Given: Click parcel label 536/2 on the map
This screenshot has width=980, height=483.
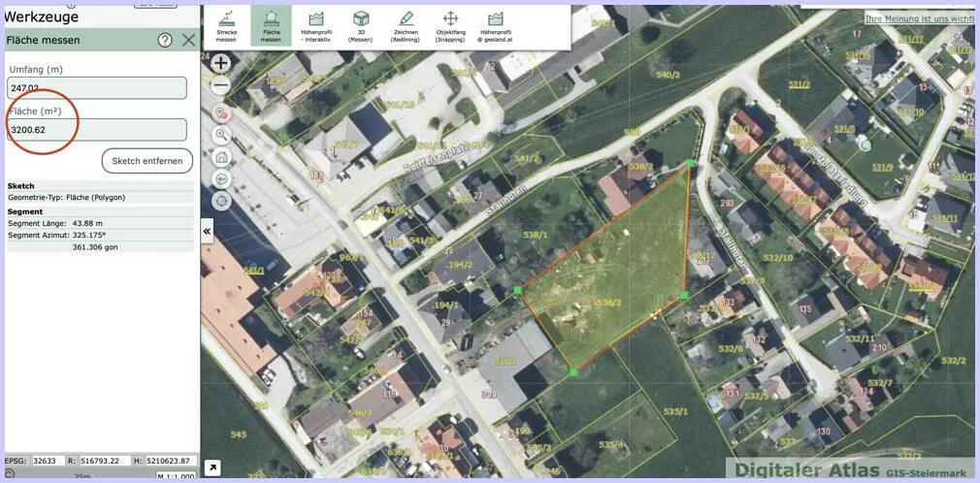Looking at the screenshot, I should click(x=608, y=302).
